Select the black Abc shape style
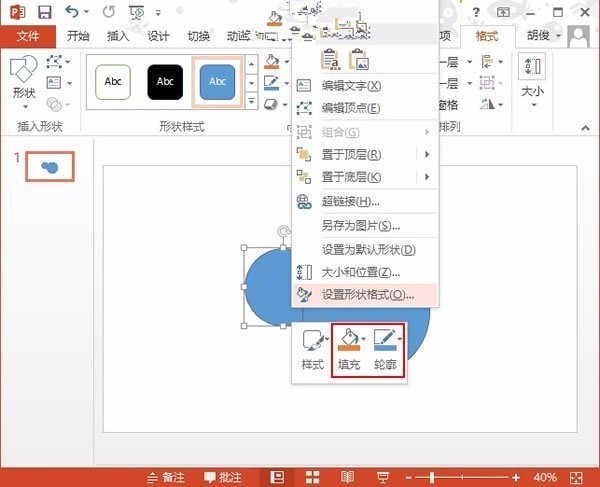The image size is (600, 487). click(x=165, y=81)
